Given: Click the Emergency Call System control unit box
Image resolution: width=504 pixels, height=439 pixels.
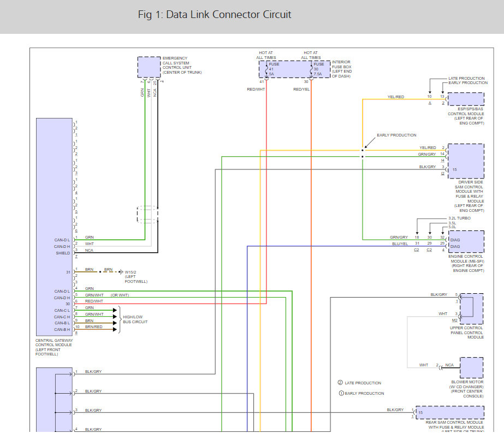Looking at the screenshot, I should [149, 67].
